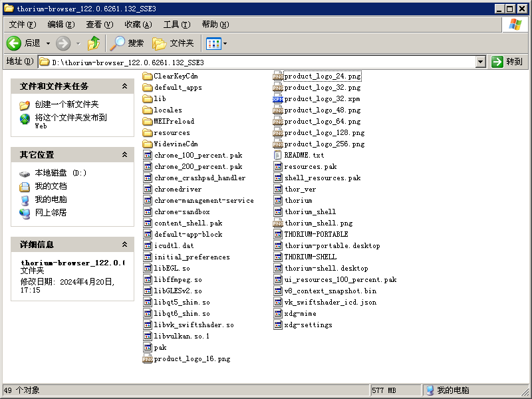Select the file named thor_ver

[301, 190]
